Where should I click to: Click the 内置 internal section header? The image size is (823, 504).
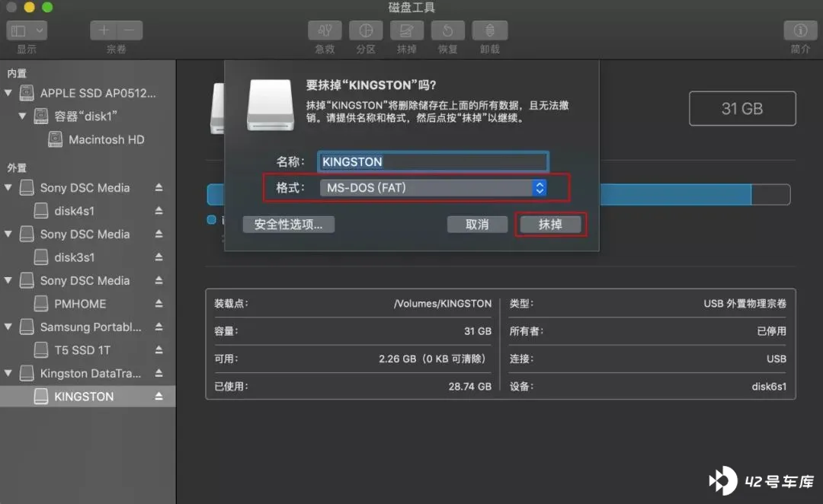17,73
